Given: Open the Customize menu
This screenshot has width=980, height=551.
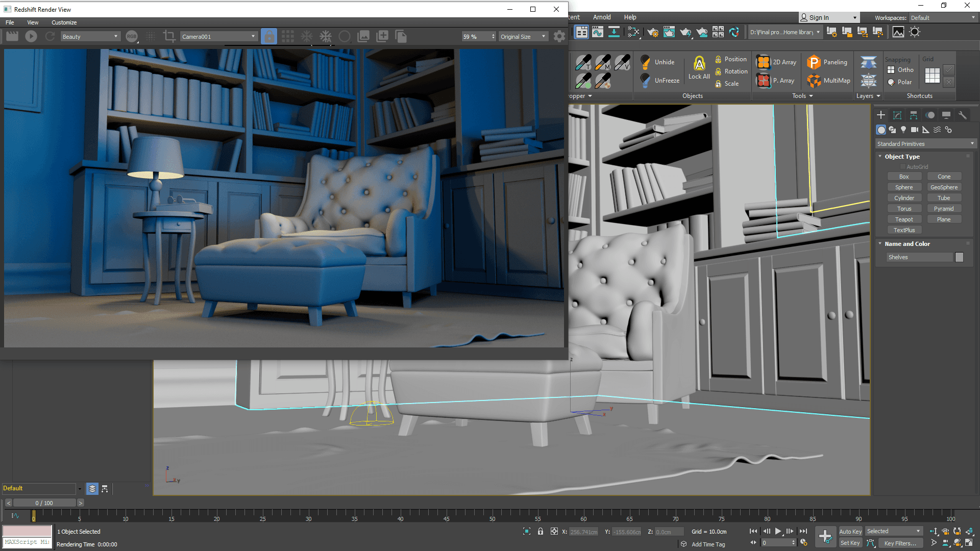Looking at the screenshot, I should coord(64,22).
